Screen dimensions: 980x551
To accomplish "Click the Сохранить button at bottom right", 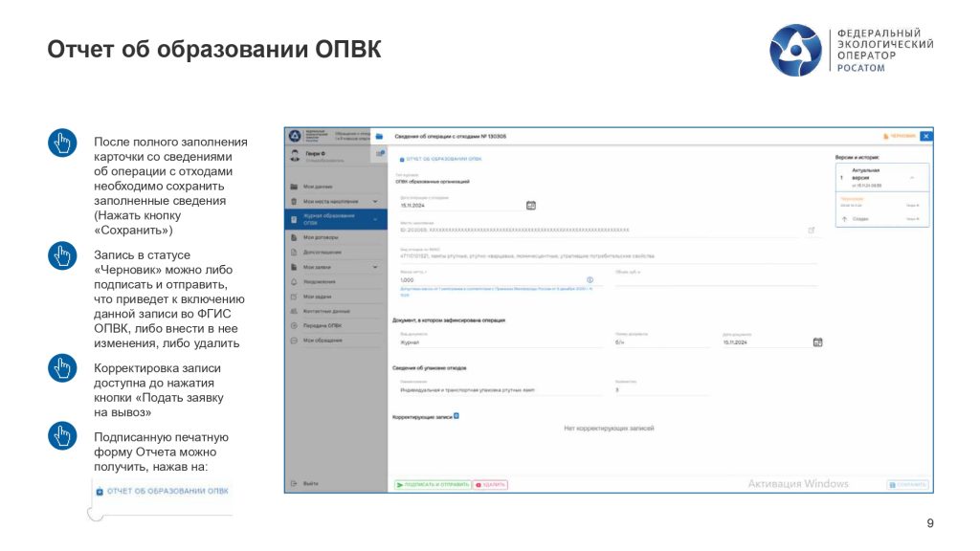I will pyautogui.click(x=907, y=485).
